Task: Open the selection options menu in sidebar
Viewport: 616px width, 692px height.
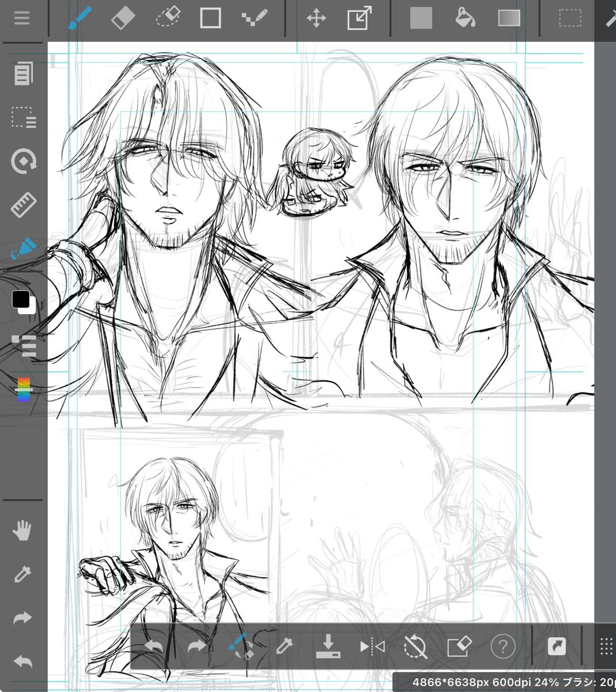Action: [24, 117]
